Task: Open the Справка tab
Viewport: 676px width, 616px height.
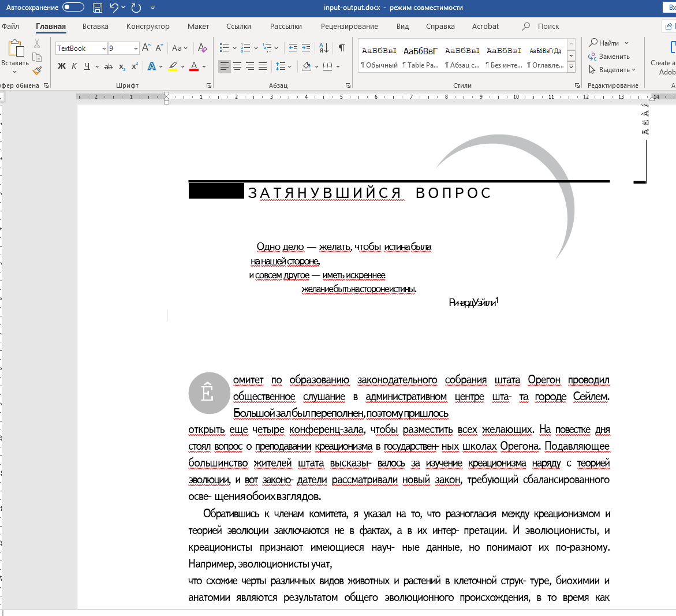Action: coord(440,27)
